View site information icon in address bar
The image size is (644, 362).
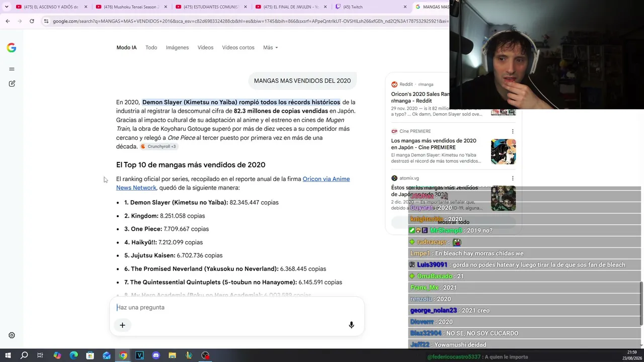pos(46,21)
